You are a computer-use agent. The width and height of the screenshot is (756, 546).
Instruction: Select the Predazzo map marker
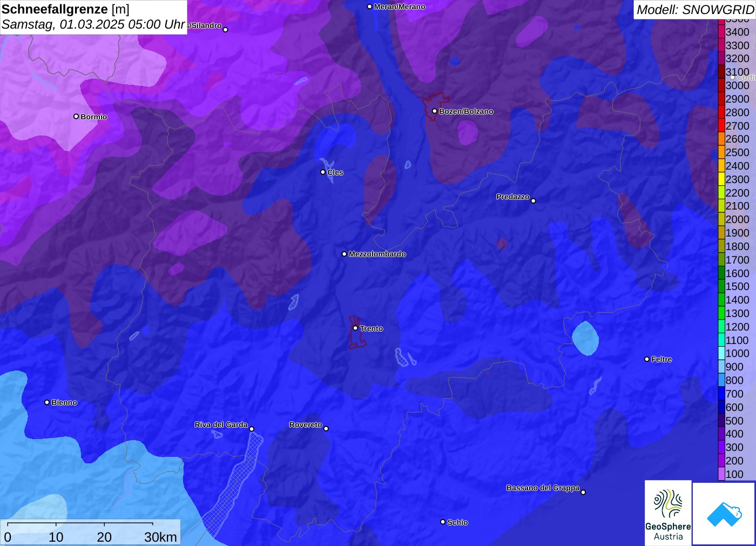[x=534, y=201]
